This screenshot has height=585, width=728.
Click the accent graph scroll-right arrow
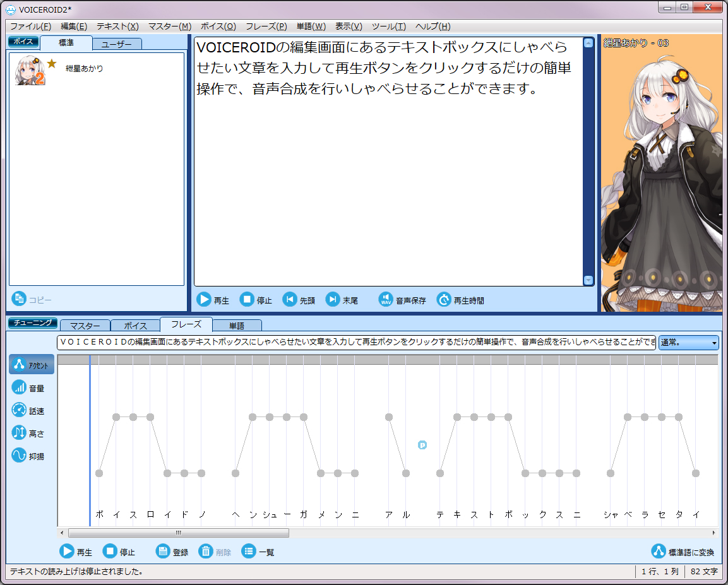[x=713, y=533]
